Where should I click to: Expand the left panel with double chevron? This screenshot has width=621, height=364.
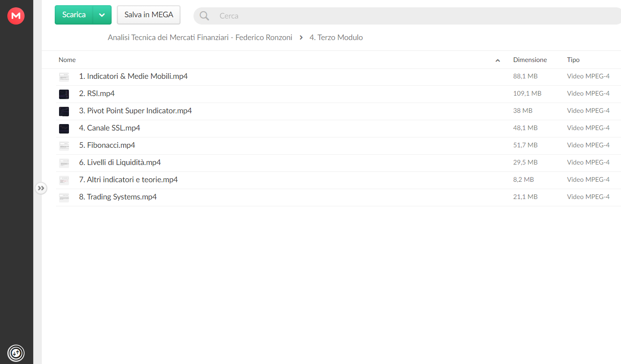point(41,188)
